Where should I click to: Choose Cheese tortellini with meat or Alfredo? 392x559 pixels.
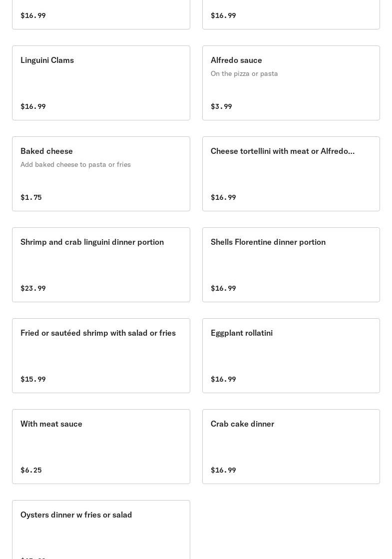[x=291, y=174]
